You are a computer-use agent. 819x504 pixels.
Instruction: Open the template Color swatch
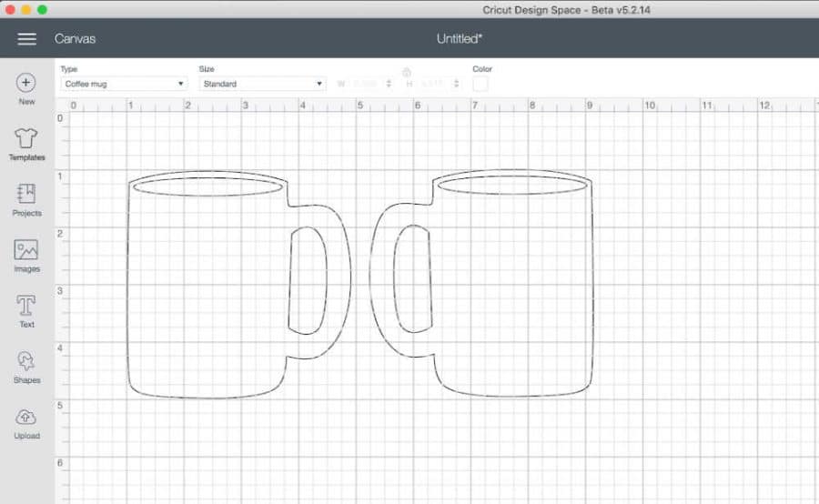pyautogui.click(x=480, y=84)
